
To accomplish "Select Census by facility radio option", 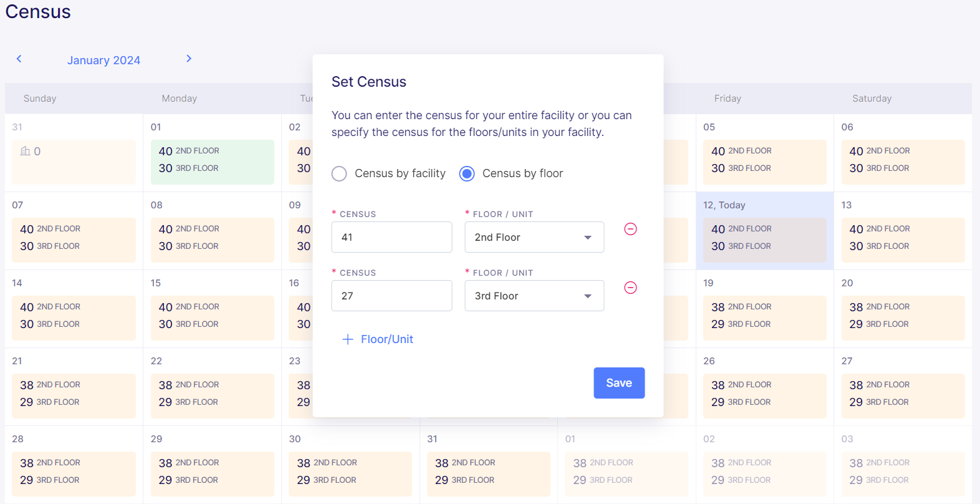I will [x=339, y=173].
